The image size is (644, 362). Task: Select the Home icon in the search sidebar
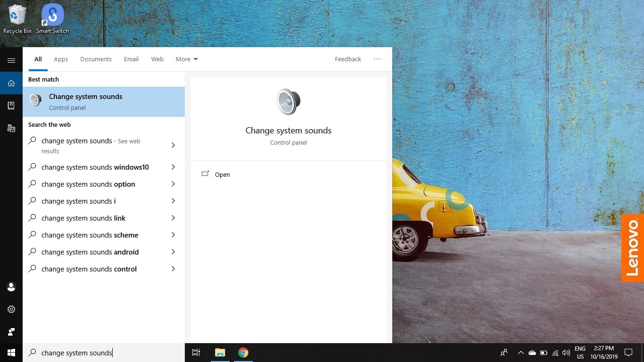(x=11, y=83)
